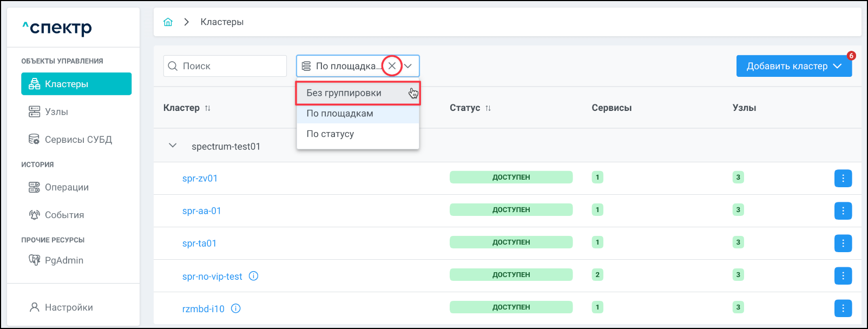868x329 pixels.
Task: Click info icon beside rzmbd-i10
Action: click(235, 308)
